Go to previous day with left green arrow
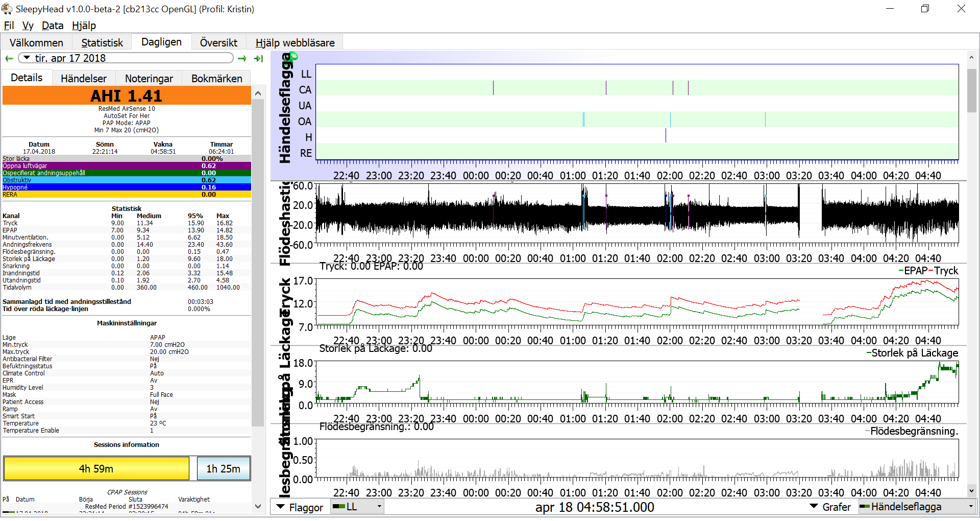This screenshot has width=980, height=521. point(9,58)
